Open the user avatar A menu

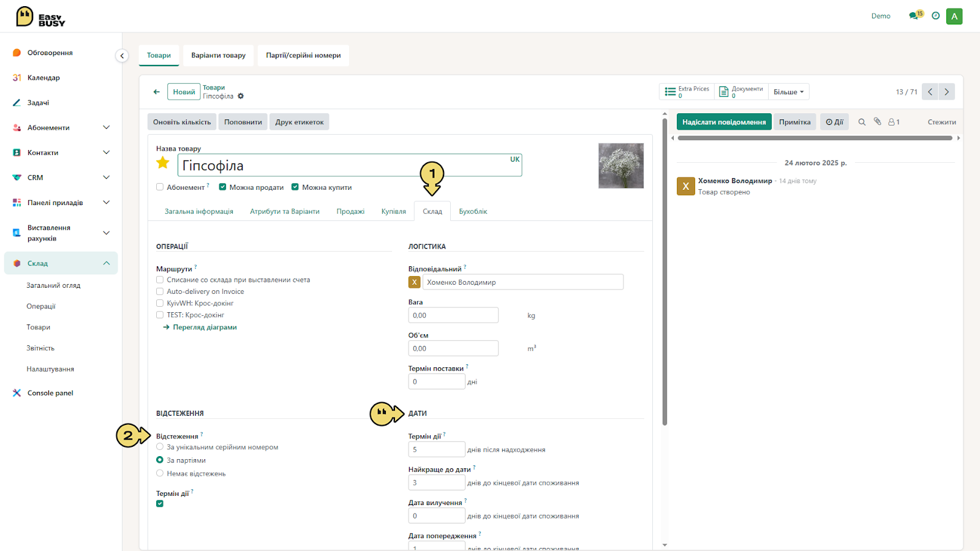[954, 17]
